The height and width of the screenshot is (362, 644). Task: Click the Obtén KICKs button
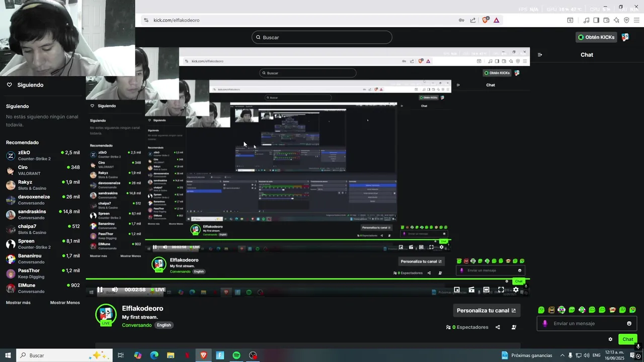click(x=596, y=37)
